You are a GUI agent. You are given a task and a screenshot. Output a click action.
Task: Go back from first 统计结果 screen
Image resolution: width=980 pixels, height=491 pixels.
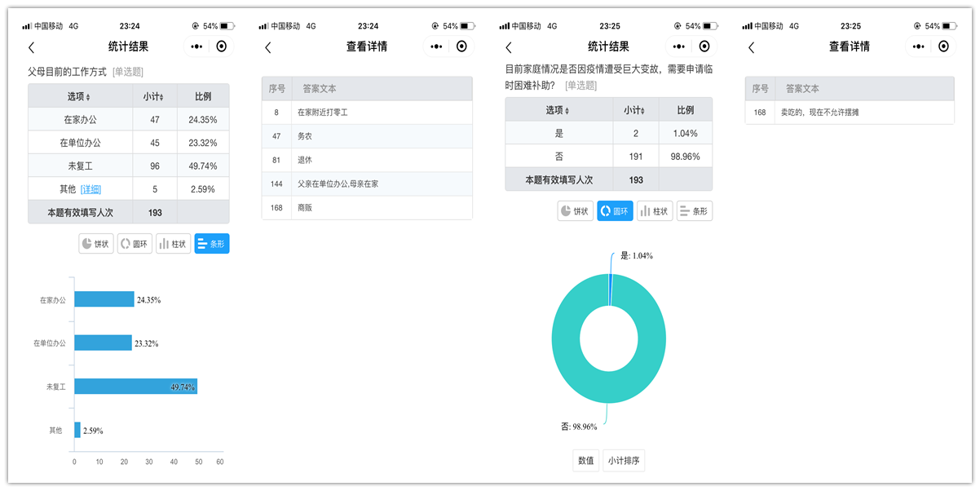(x=31, y=47)
